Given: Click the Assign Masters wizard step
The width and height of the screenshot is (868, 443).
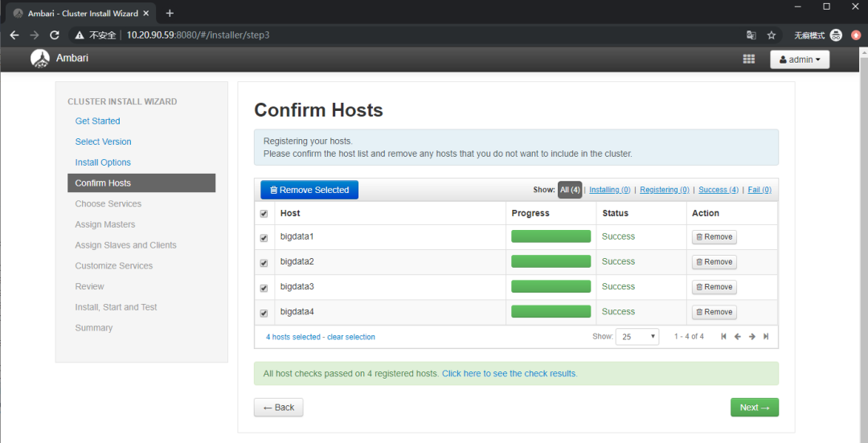Looking at the screenshot, I should (105, 224).
